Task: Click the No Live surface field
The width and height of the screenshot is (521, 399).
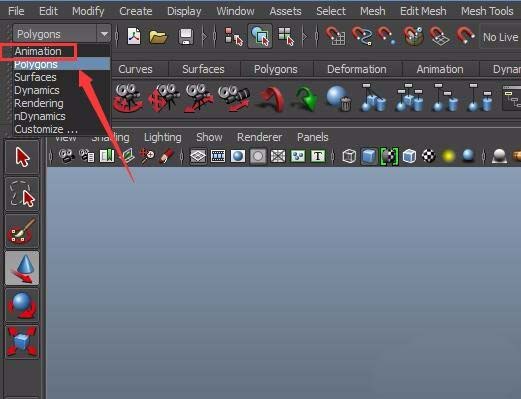Action: (500, 37)
